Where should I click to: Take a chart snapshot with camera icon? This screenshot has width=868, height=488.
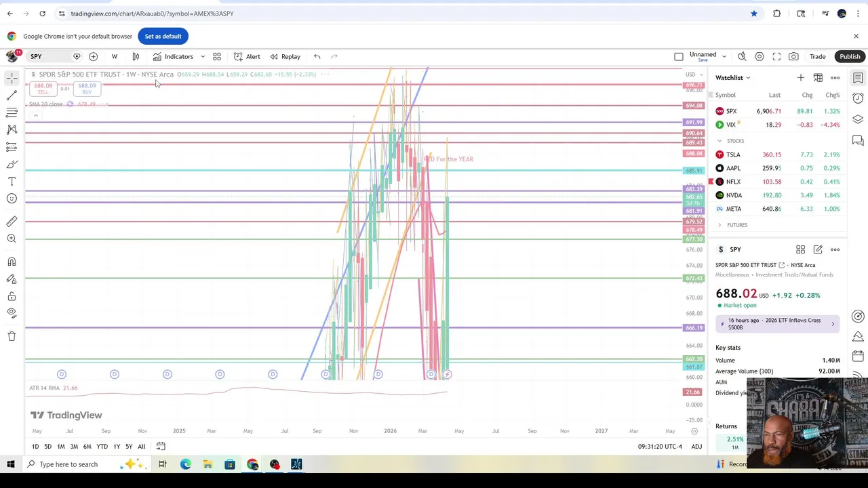793,56
